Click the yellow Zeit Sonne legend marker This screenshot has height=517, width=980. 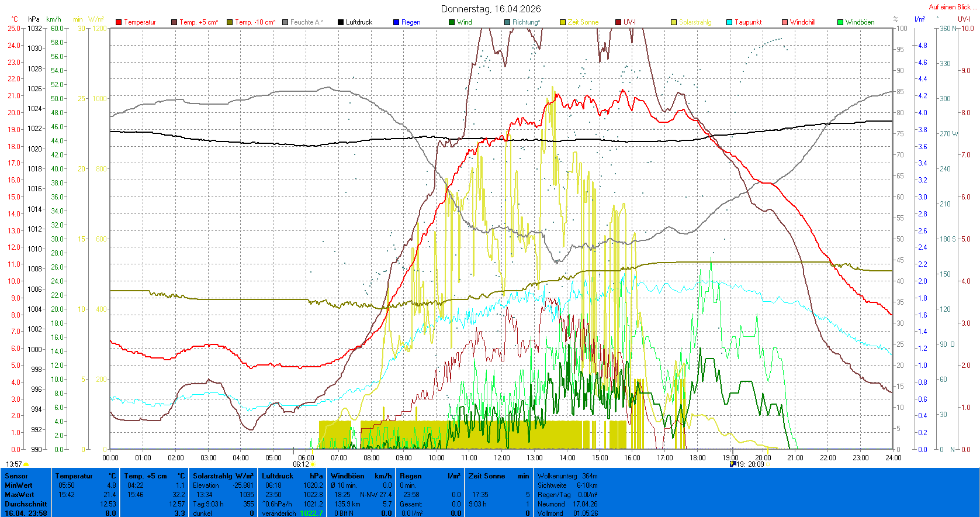563,22
